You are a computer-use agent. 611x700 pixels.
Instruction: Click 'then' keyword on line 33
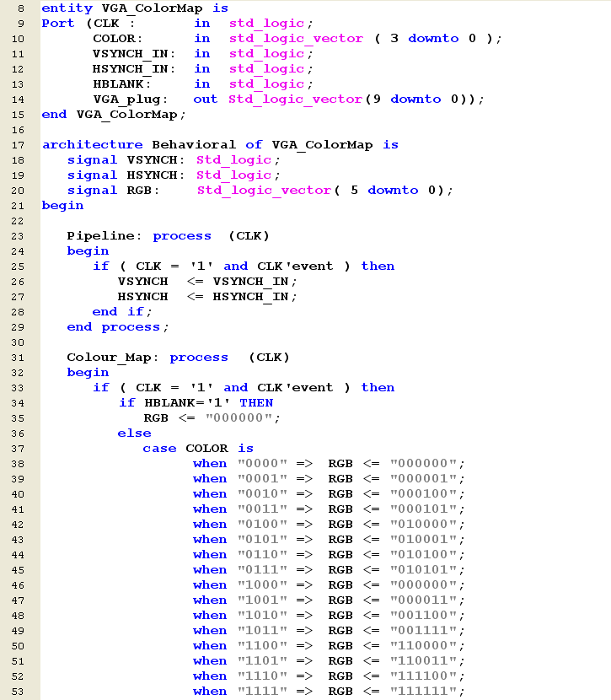(378, 387)
